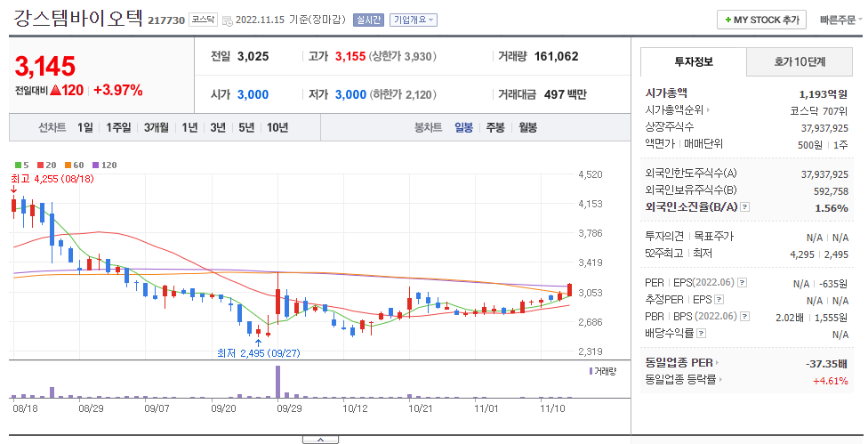
Task: Select the 3개월 line chart period
Action: pyautogui.click(x=157, y=128)
